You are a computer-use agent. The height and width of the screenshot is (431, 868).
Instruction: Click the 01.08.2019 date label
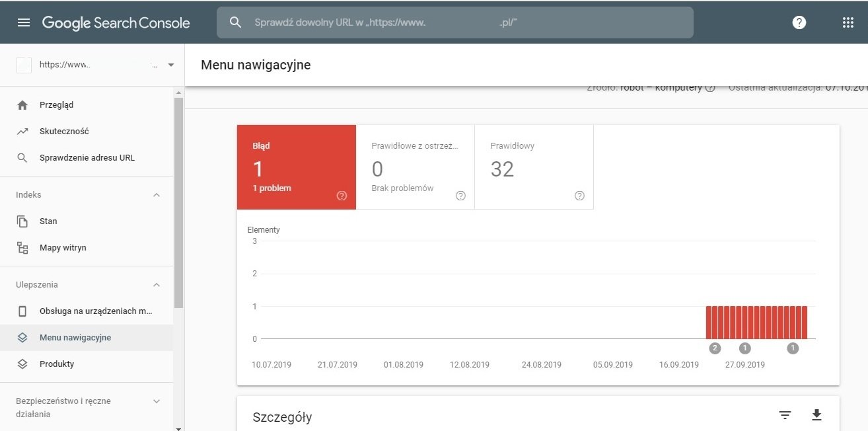click(404, 365)
